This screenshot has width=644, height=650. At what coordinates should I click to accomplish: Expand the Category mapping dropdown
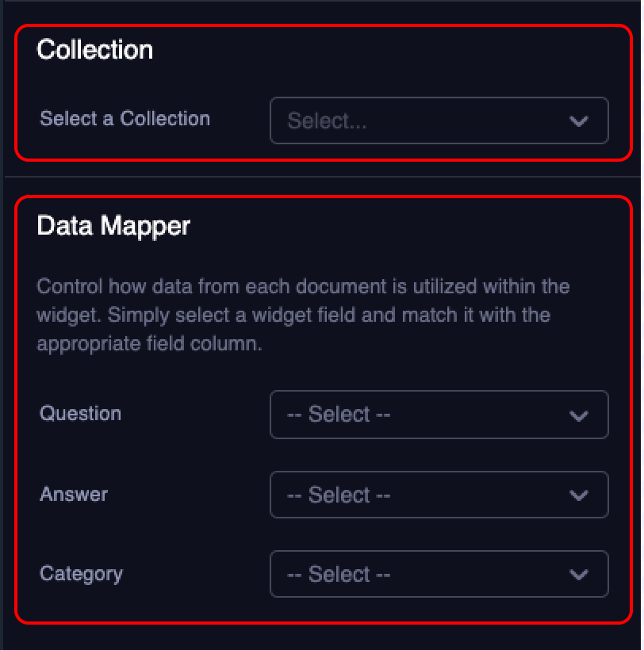tap(439, 574)
